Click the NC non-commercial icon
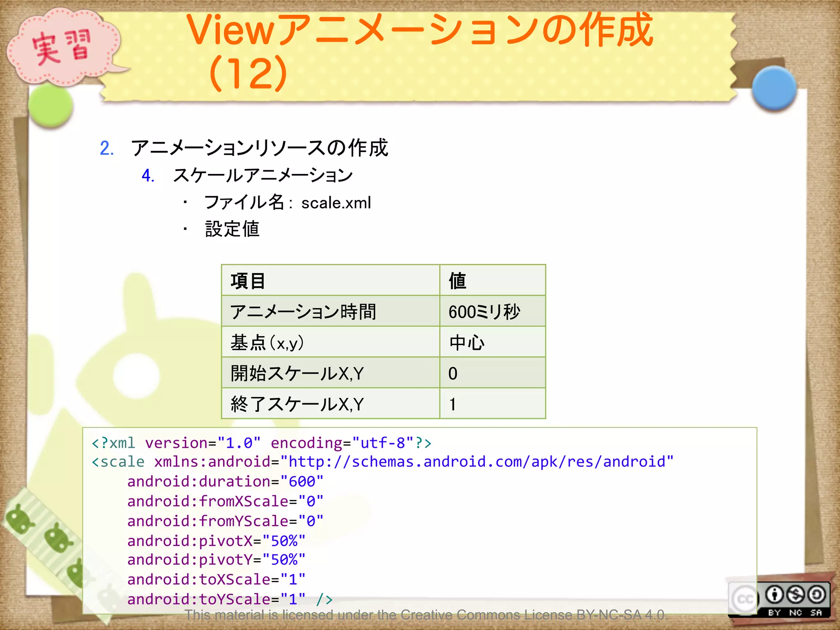The image size is (840, 630). click(796, 594)
